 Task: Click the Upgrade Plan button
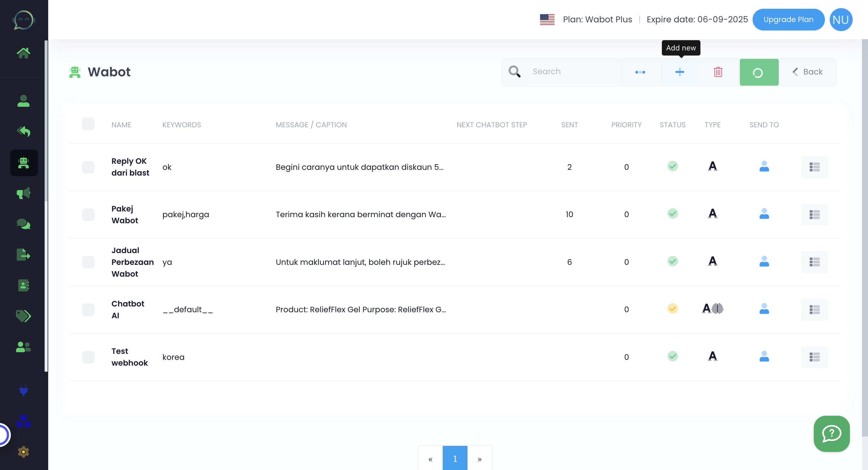pyautogui.click(x=788, y=20)
